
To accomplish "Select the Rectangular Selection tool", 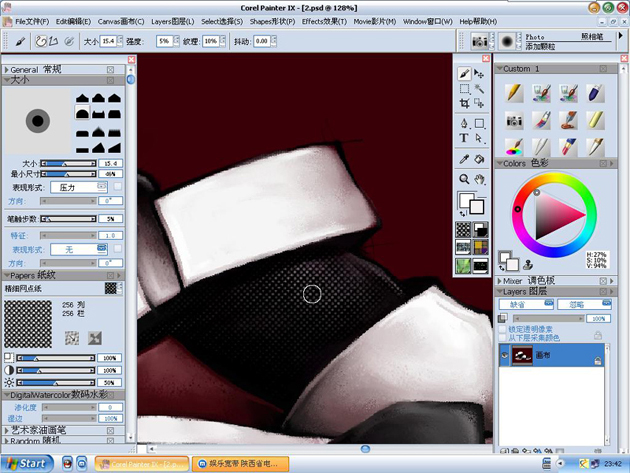I will coord(464,88).
